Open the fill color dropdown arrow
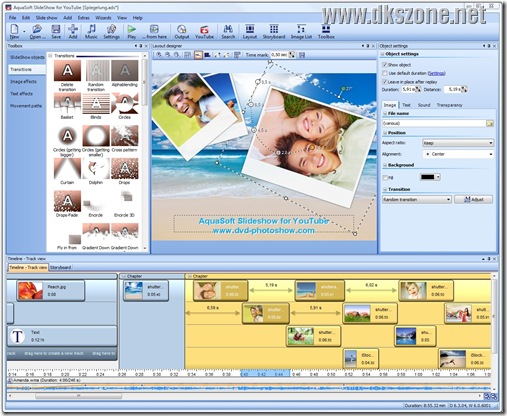The image size is (507, 416). pyautogui.click(x=438, y=177)
